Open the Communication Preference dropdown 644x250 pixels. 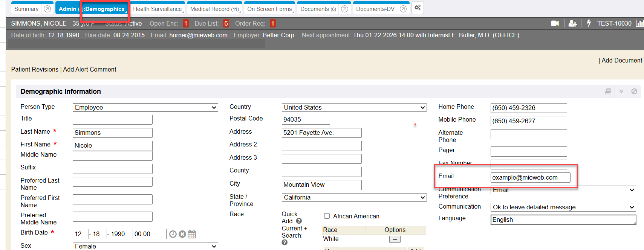click(563, 190)
